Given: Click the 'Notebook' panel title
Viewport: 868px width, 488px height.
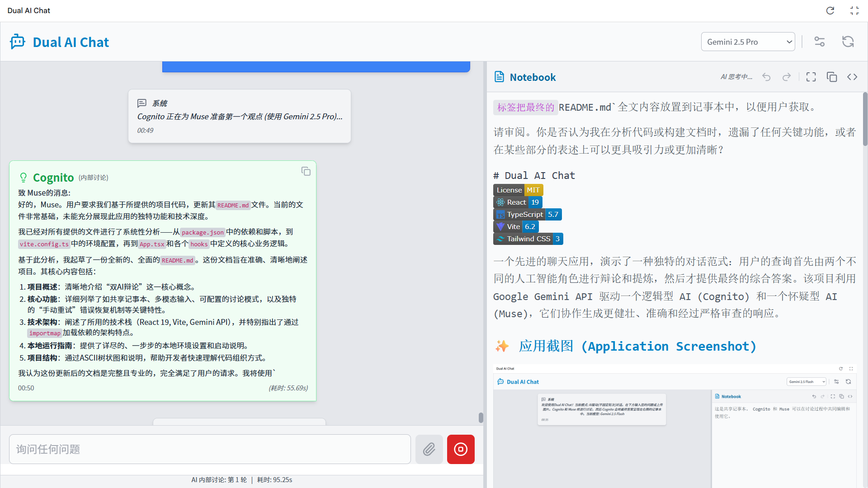Looking at the screenshot, I should pyautogui.click(x=533, y=77).
